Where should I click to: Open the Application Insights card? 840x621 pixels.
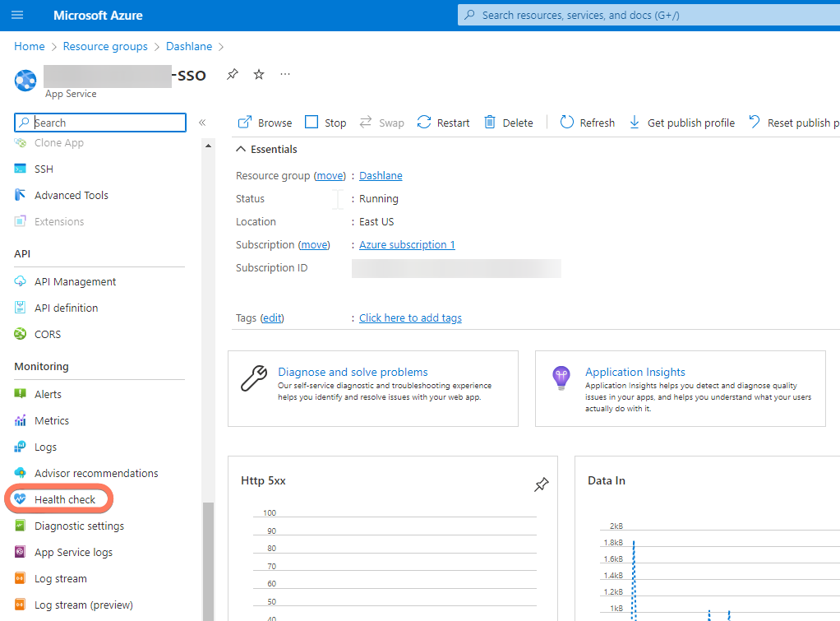point(680,389)
